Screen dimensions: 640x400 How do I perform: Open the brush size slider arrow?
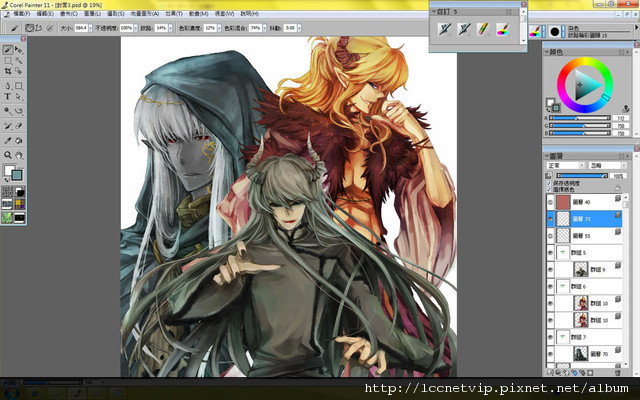coord(91,28)
